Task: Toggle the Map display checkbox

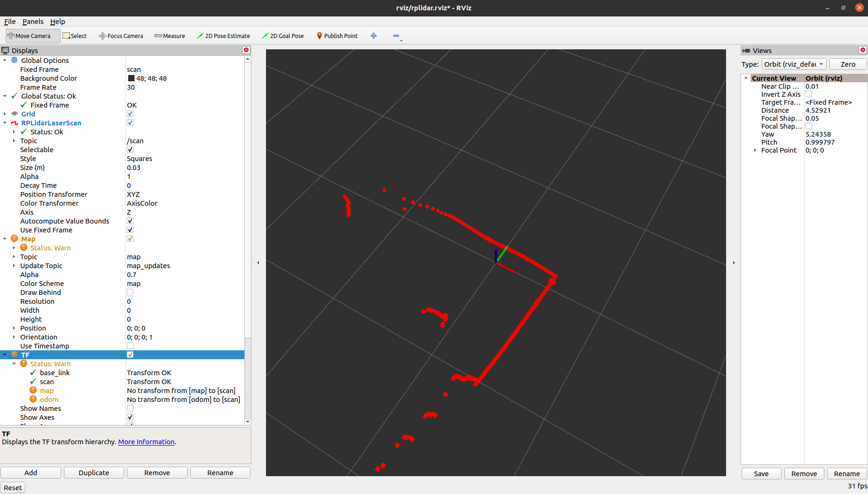Action: 130,239
